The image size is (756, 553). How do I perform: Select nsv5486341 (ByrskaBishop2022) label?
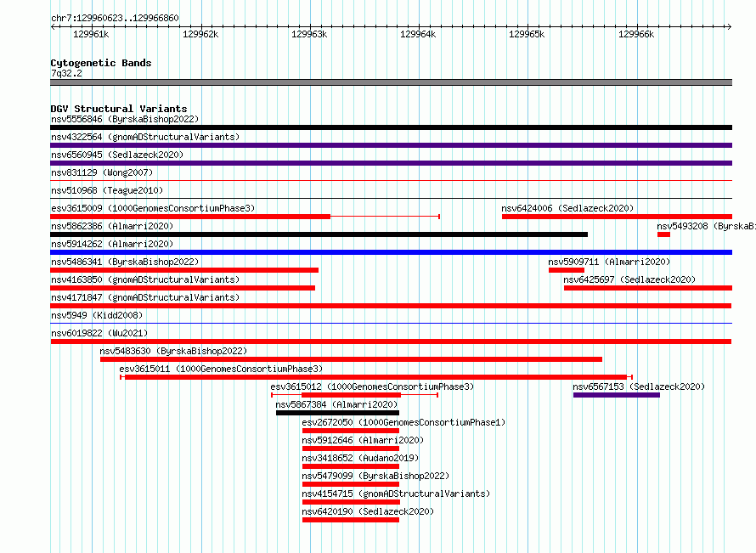(x=125, y=262)
